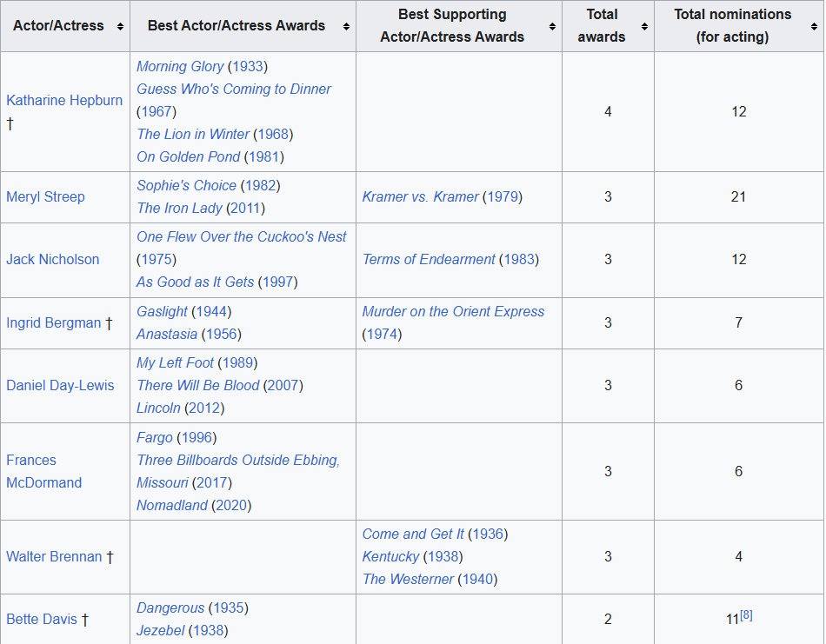Click the Bette Davis link
The width and height of the screenshot is (826, 644).
[42, 620]
